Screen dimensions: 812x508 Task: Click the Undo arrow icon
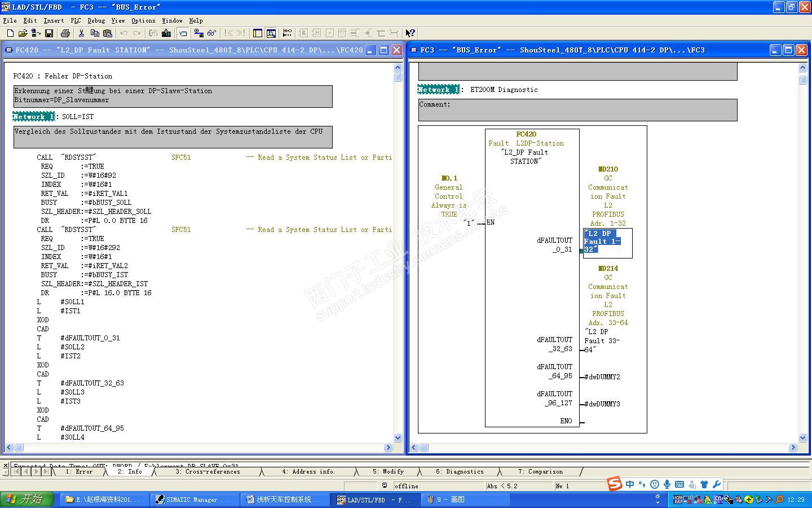point(124,33)
